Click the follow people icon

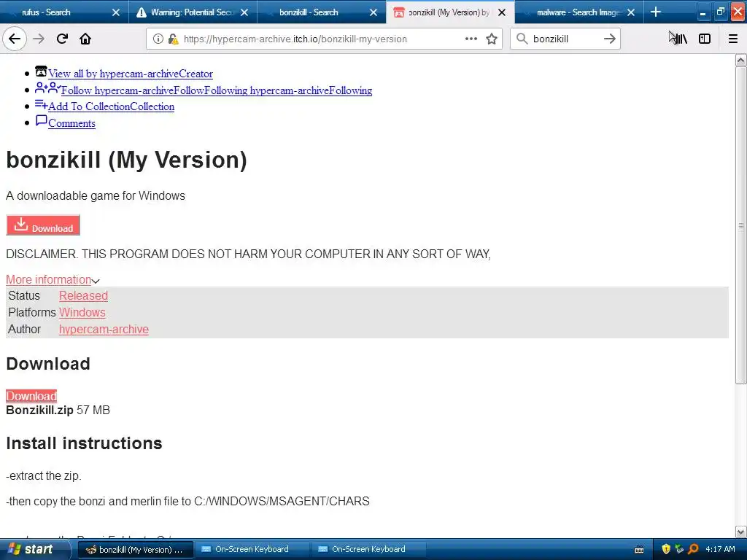(47, 87)
